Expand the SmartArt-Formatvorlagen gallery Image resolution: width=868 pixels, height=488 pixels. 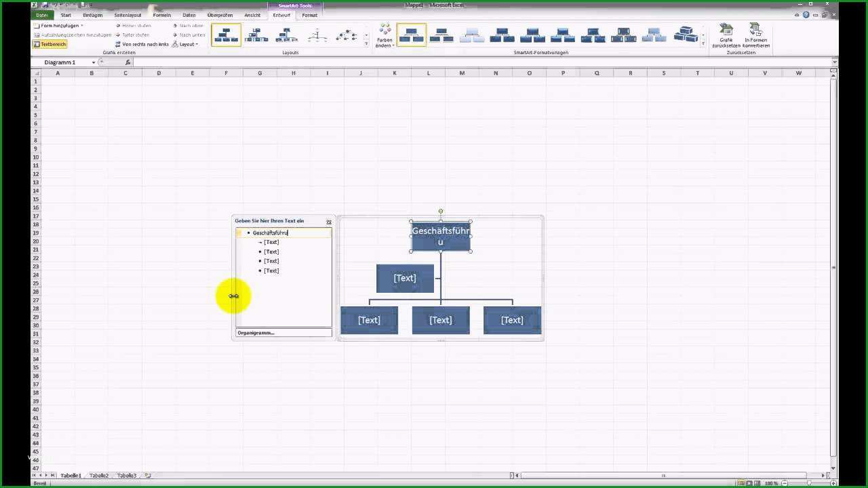click(x=703, y=43)
